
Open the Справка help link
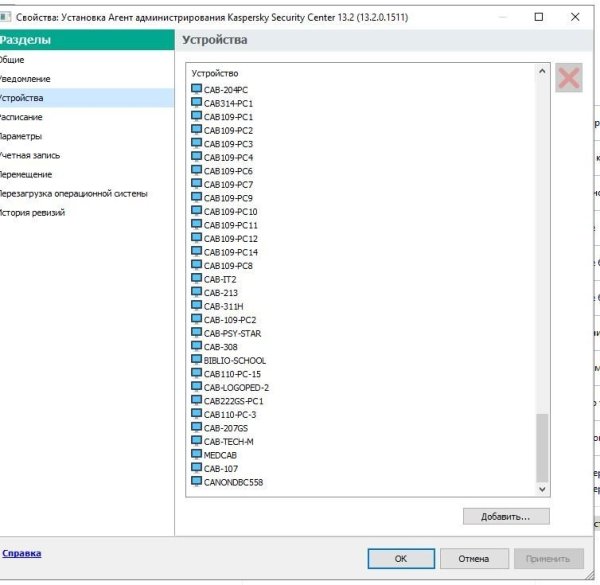[22, 553]
